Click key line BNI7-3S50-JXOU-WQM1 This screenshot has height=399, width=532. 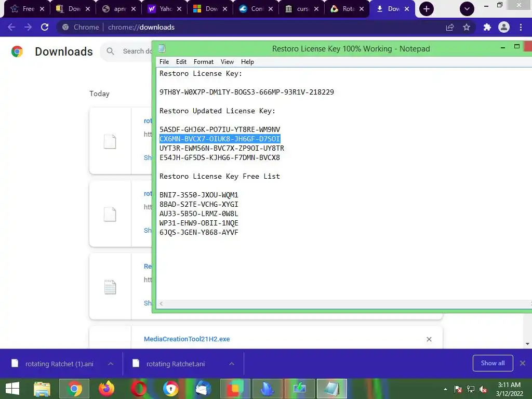[x=199, y=195]
